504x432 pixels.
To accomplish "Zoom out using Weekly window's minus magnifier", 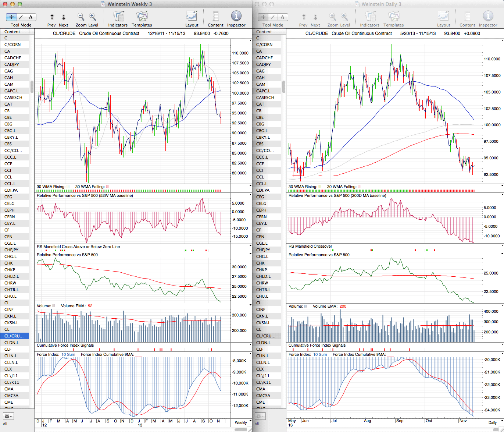I will [x=81, y=17].
